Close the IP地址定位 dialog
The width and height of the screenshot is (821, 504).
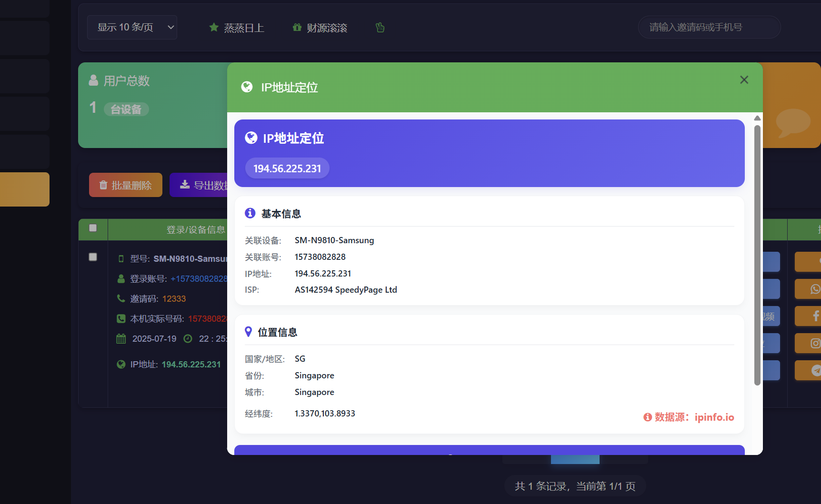click(744, 80)
